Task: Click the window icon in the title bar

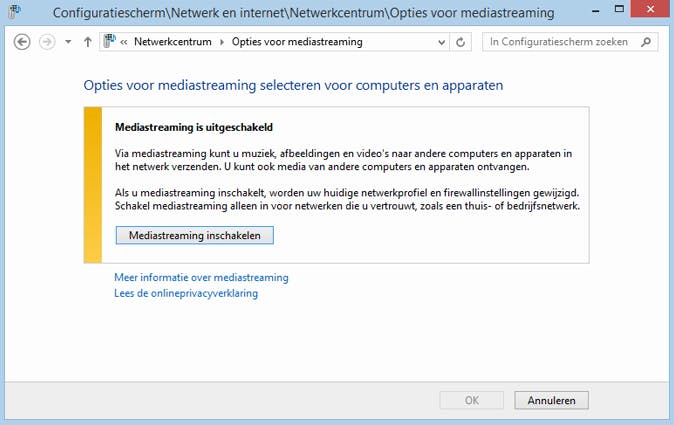Action: point(15,12)
